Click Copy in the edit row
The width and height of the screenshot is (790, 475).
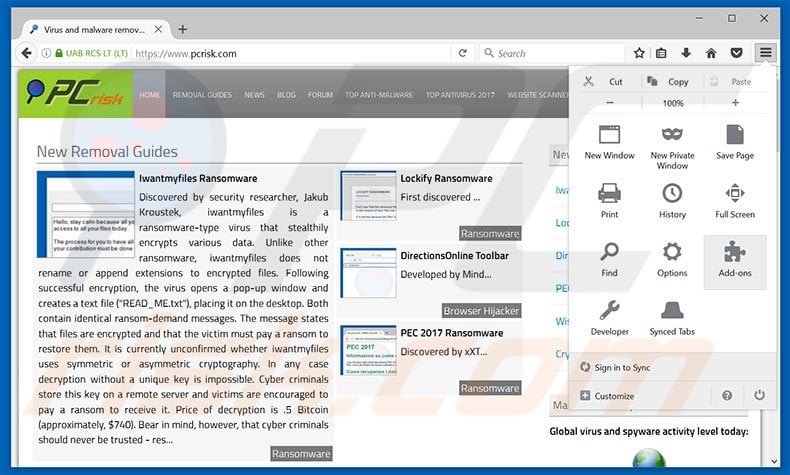tap(668, 82)
